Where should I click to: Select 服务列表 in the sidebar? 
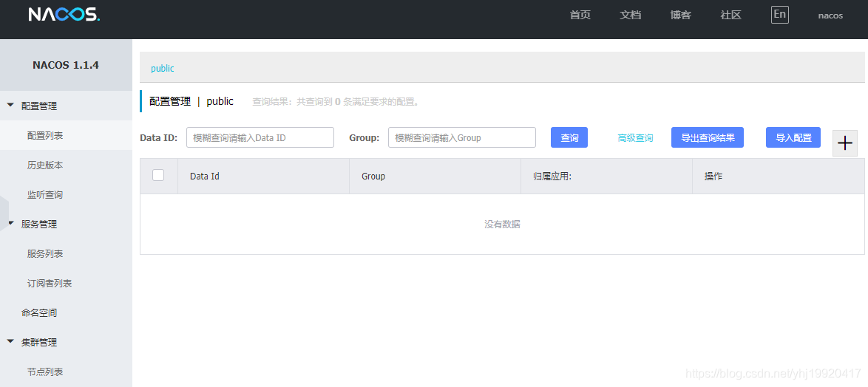click(x=66, y=254)
